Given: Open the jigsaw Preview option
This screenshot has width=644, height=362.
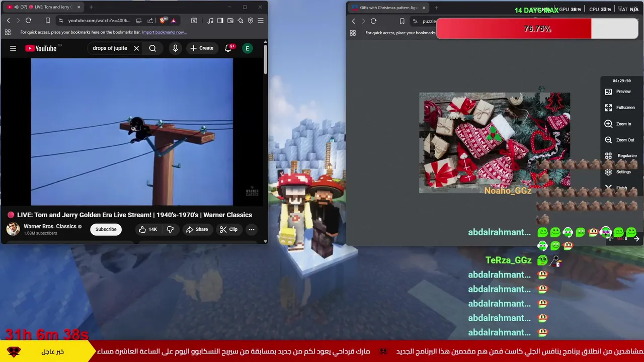Looking at the screenshot, I should point(618,92).
